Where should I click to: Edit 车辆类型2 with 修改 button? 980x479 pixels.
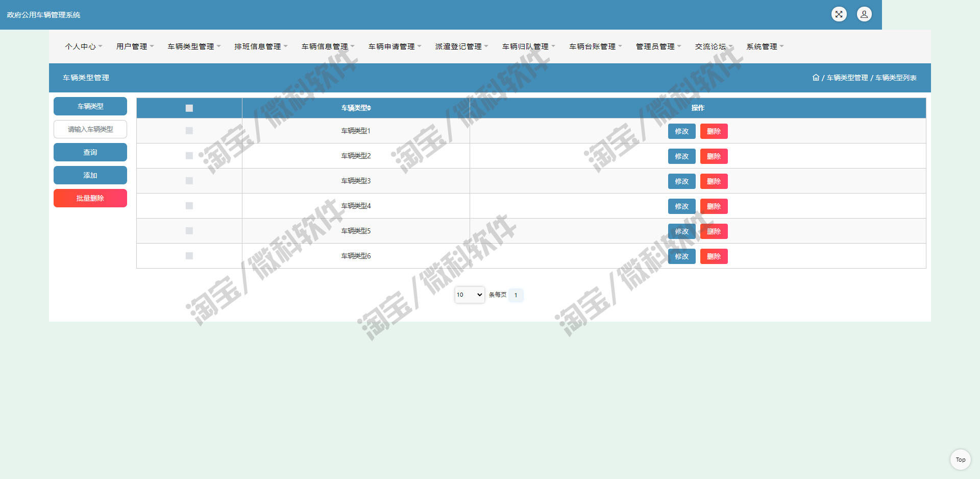point(681,156)
